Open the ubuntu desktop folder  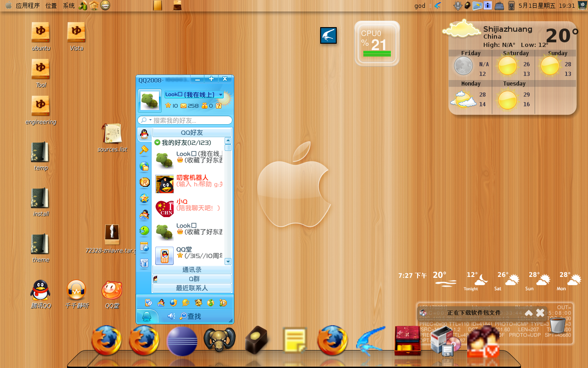(40, 32)
